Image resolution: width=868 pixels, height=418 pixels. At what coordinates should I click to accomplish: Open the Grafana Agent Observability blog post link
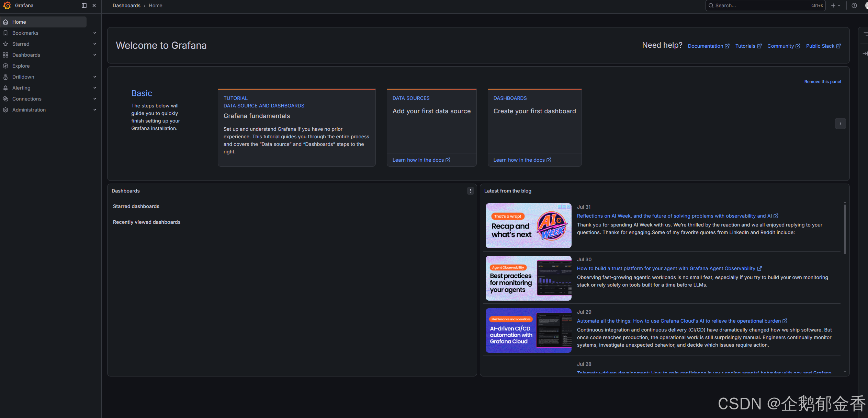point(669,268)
